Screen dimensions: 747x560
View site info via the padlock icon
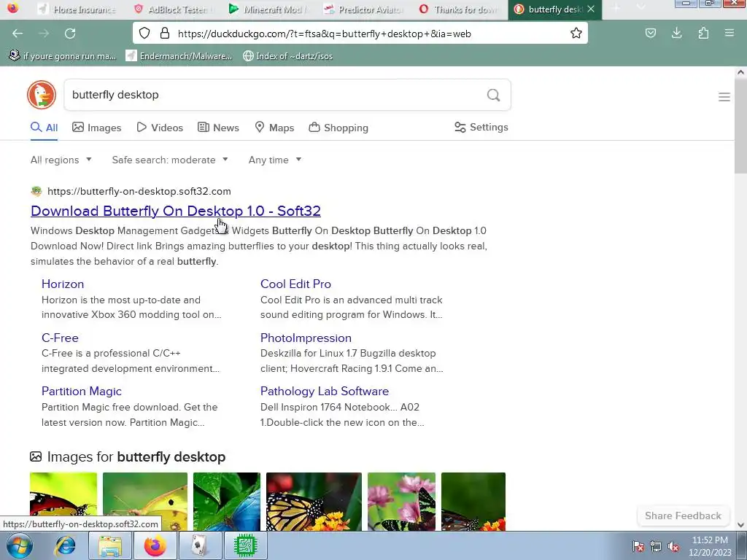pos(165,34)
